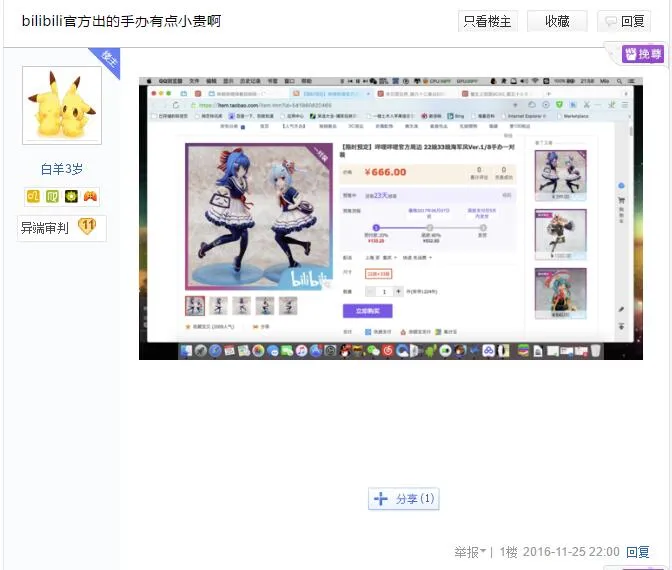Click the purple 挽尊 badge
The image size is (672, 570).
pos(643,54)
